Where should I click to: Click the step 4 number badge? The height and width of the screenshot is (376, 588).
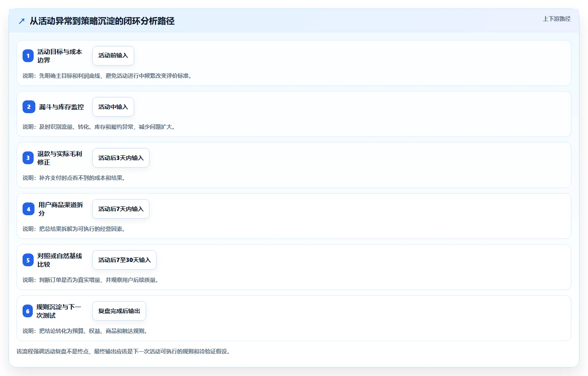(29, 209)
